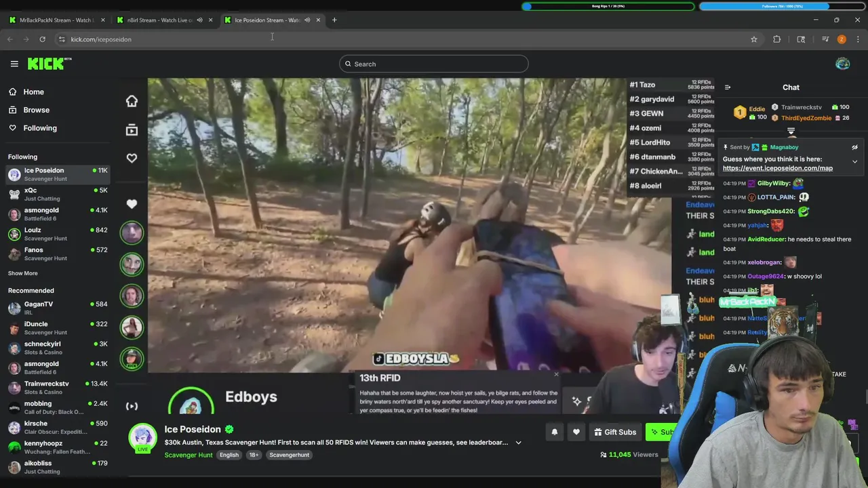Click the 18+ tag

[x=254, y=455]
